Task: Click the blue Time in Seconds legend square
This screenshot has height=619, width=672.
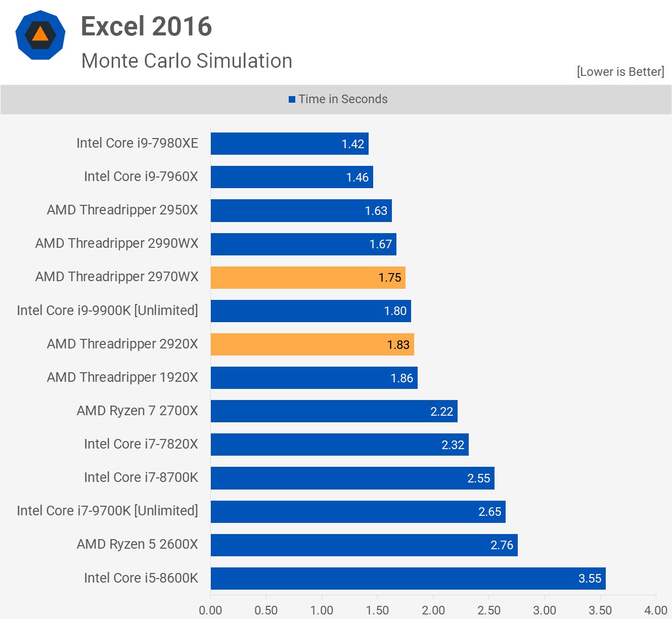Action: [x=292, y=100]
